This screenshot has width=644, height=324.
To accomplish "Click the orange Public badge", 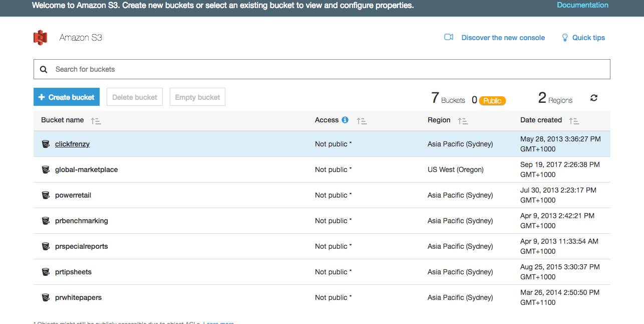I will 492,101.
